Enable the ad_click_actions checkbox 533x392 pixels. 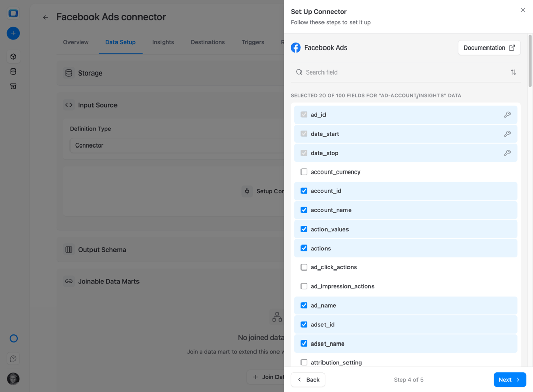coord(304,267)
